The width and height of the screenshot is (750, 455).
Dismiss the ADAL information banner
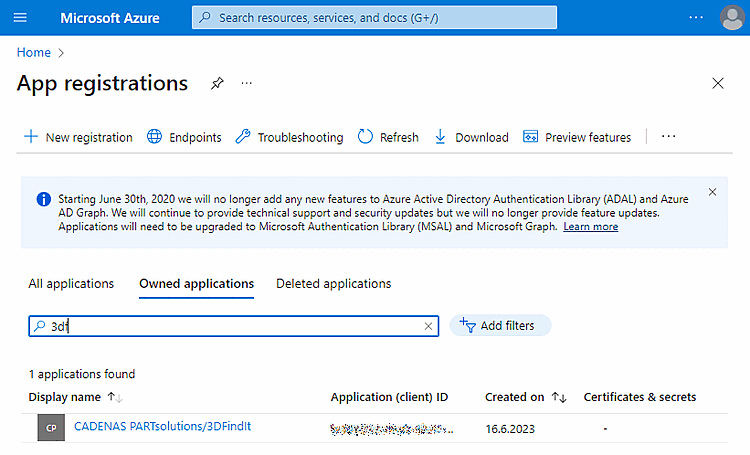pos(712,192)
